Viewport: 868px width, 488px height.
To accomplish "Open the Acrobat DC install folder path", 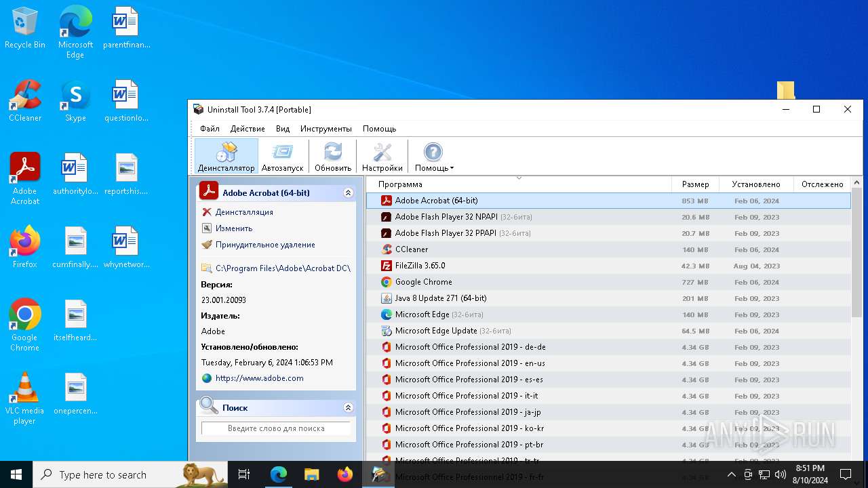I will 283,268.
